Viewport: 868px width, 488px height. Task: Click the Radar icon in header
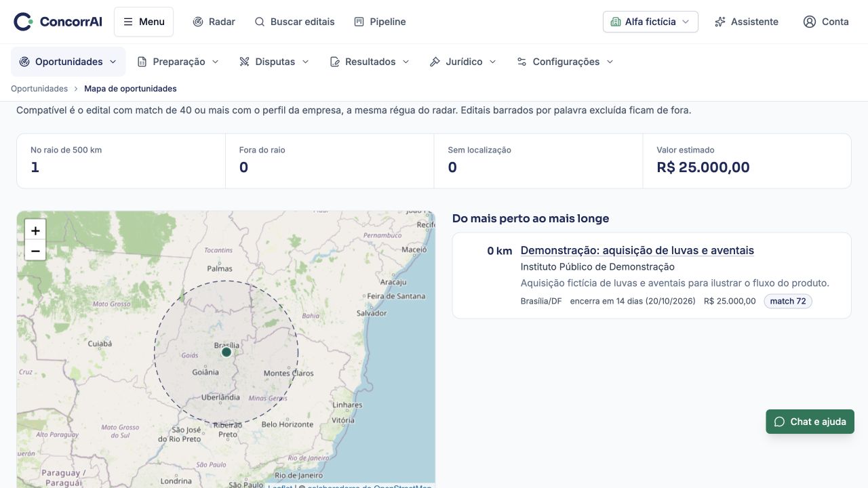pos(198,22)
